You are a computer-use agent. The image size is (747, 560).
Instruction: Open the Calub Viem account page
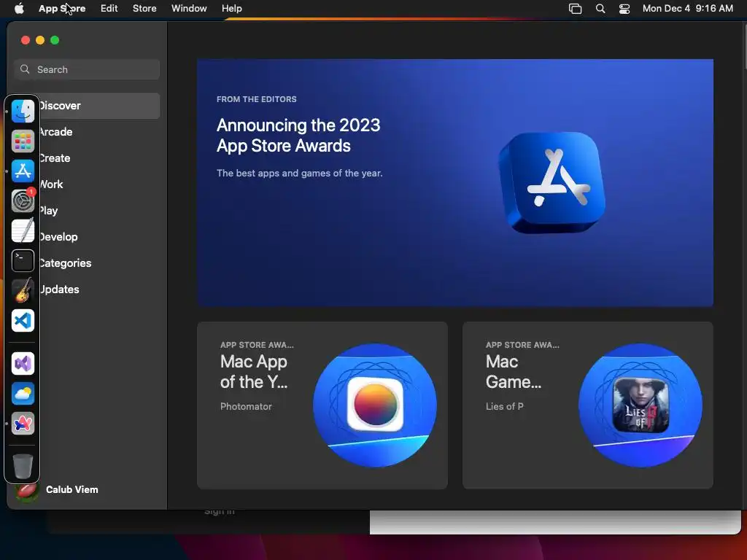pyautogui.click(x=72, y=490)
